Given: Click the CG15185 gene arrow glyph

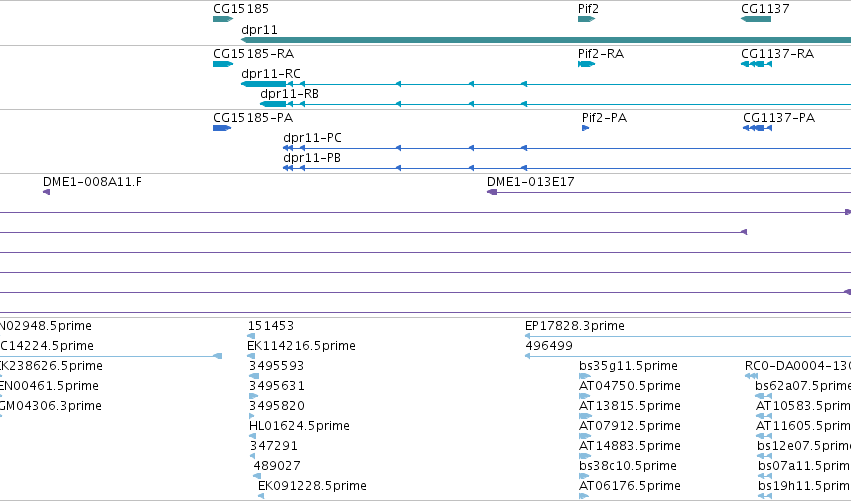Looking at the screenshot, I should (x=223, y=19).
